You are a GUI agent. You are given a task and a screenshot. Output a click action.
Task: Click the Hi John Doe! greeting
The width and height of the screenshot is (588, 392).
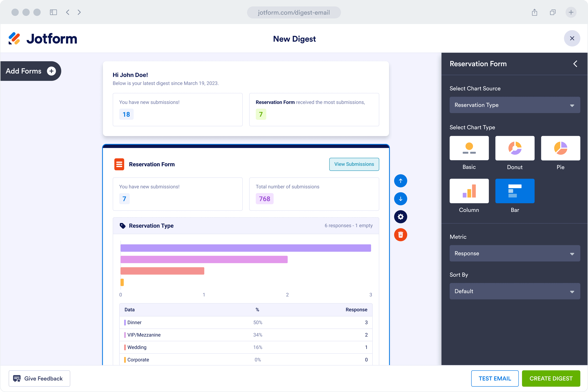click(x=130, y=75)
